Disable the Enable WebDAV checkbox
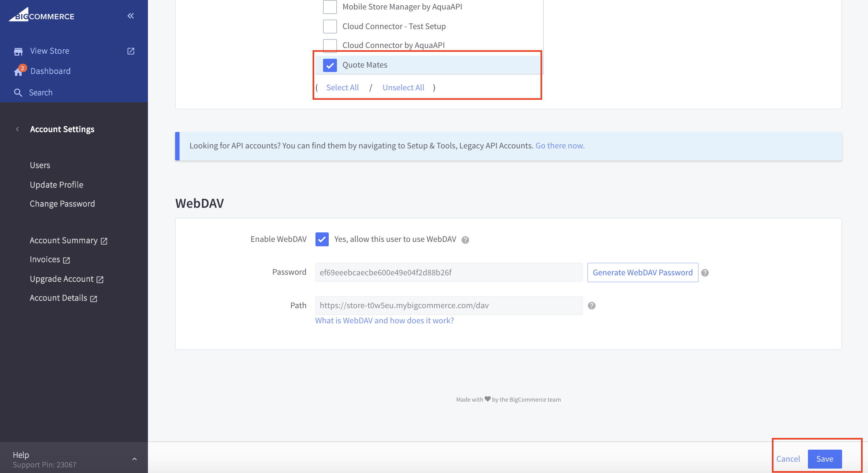 (x=322, y=239)
